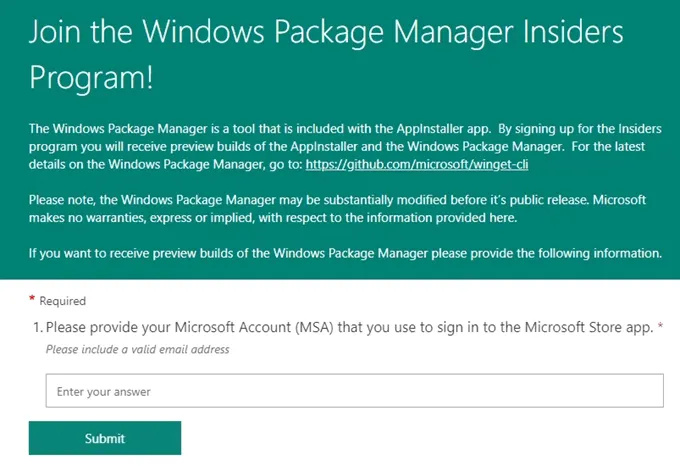
Task: Click the line starting "The Windows Package Manager is a tool"
Action: (200, 129)
